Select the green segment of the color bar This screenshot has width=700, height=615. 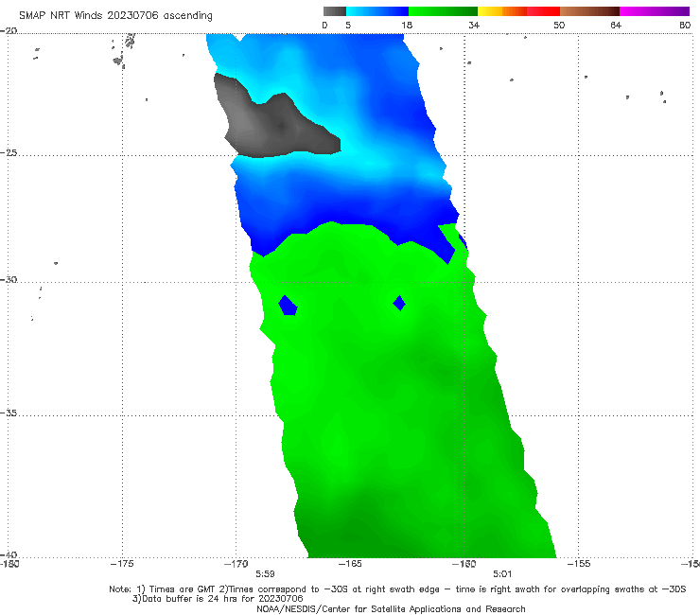[443, 11]
